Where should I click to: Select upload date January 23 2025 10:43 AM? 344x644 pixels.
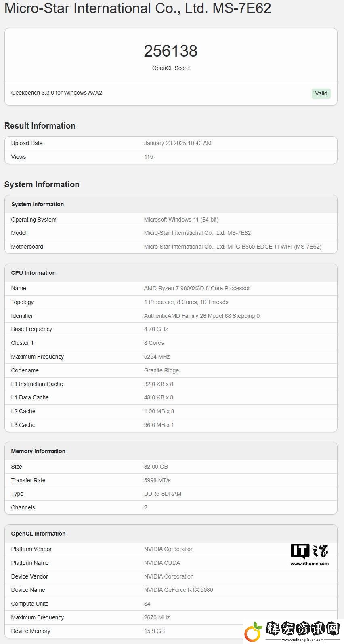pos(178,143)
